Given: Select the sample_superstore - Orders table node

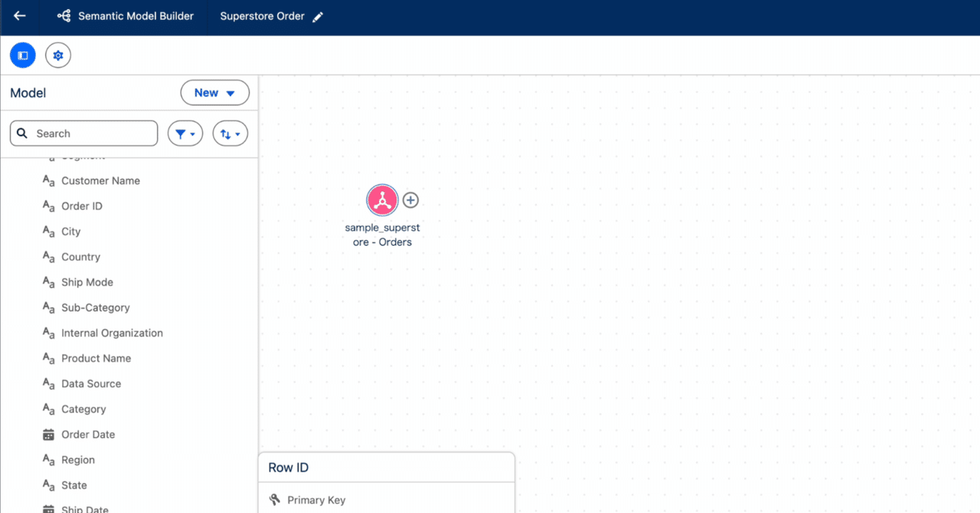Looking at the screenshot, I should click(x=383, y=200).
